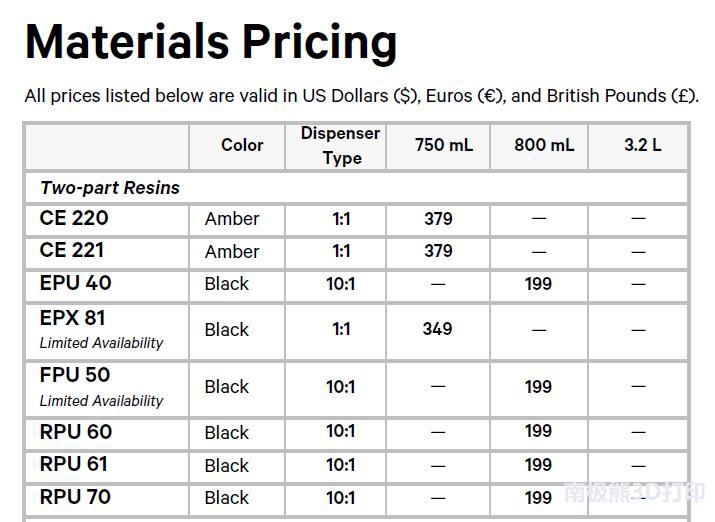This screenshot has width=715, height=522.
Task: Select the RPU 60 material name
Action: pos(75,432)
